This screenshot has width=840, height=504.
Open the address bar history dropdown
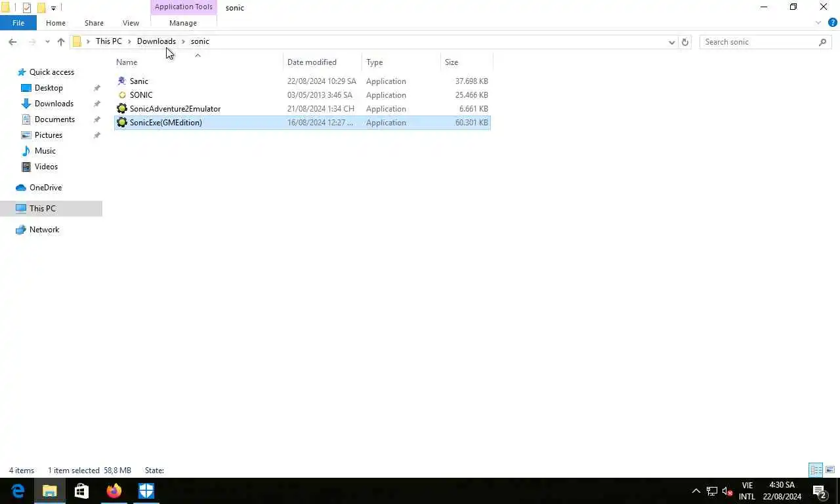point(671,42)
